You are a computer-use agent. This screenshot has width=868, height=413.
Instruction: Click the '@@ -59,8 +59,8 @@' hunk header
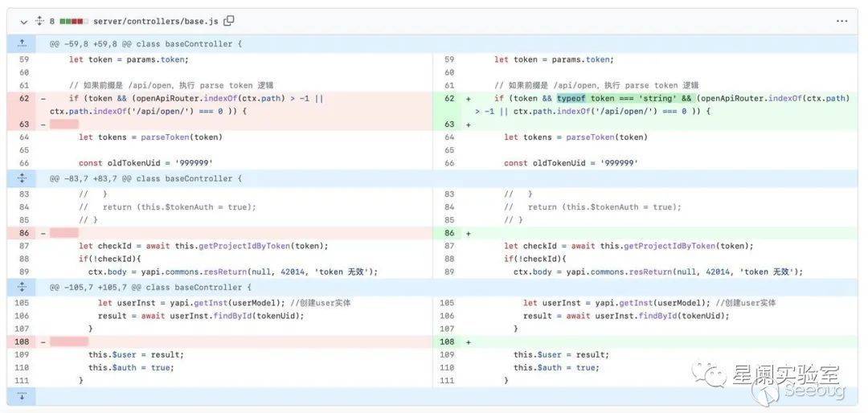pyautogui.click(x=145, y=43)
